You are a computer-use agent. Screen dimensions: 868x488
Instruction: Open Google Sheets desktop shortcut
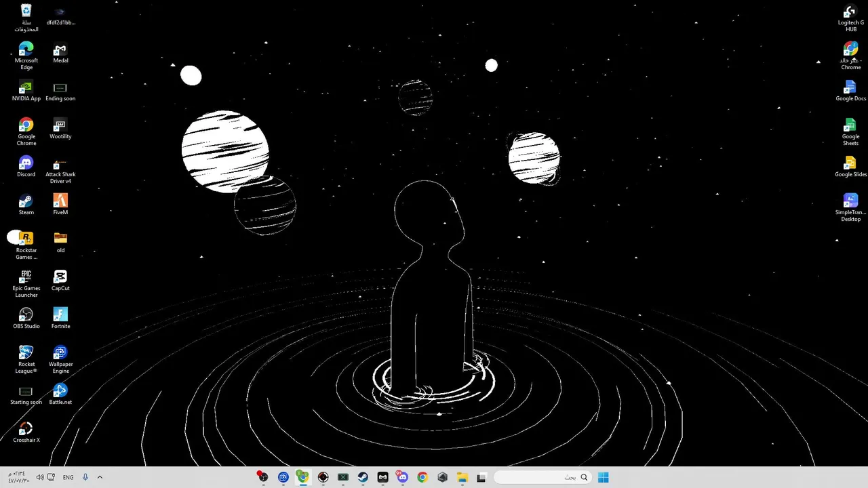[x=850, y=132]
